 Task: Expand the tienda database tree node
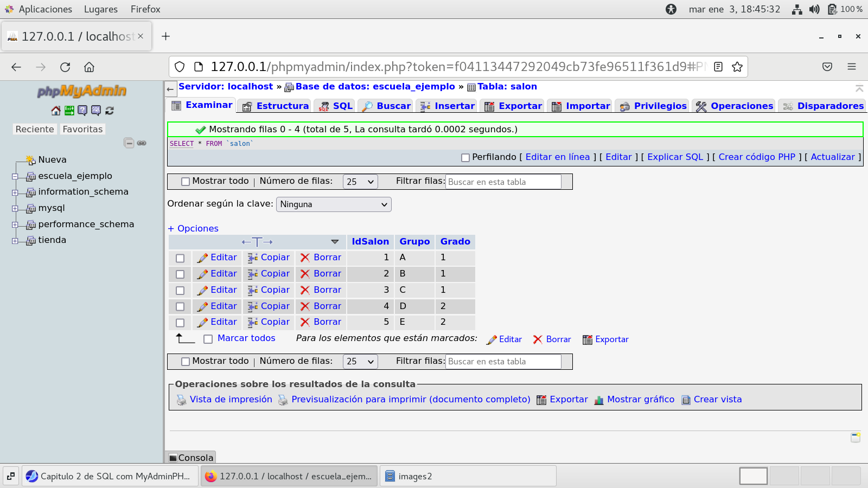pos(15,241)
